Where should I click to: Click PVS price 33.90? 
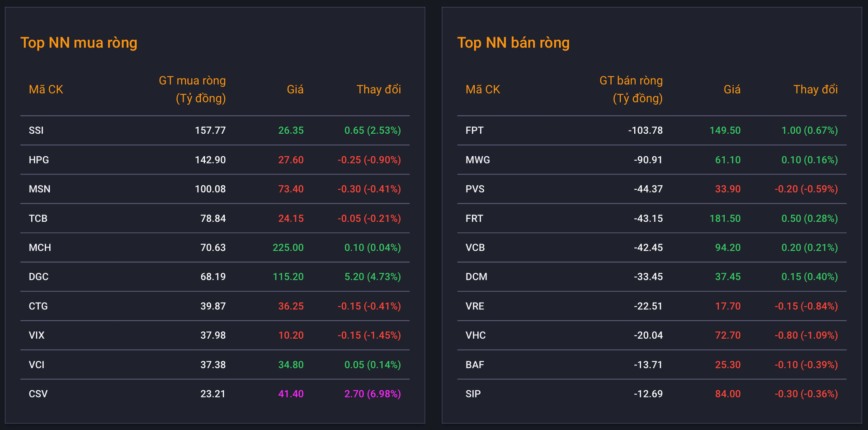pyautogui.click(x=728, y=189)
